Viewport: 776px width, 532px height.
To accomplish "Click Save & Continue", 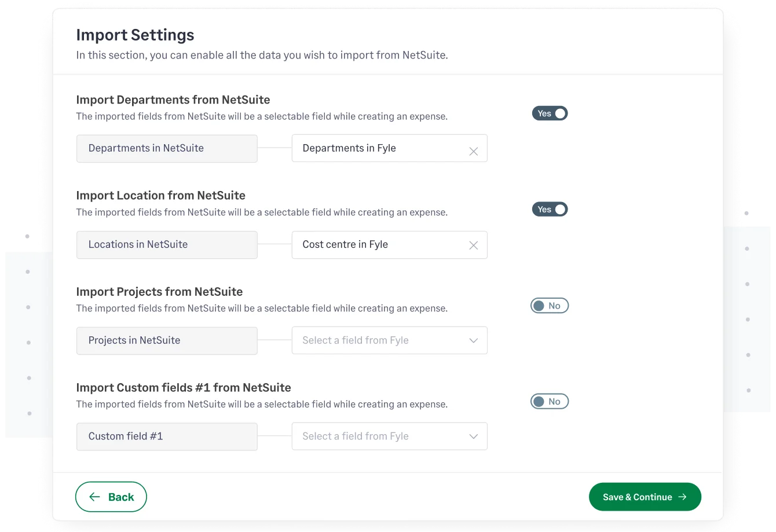I will coord(645,497).
